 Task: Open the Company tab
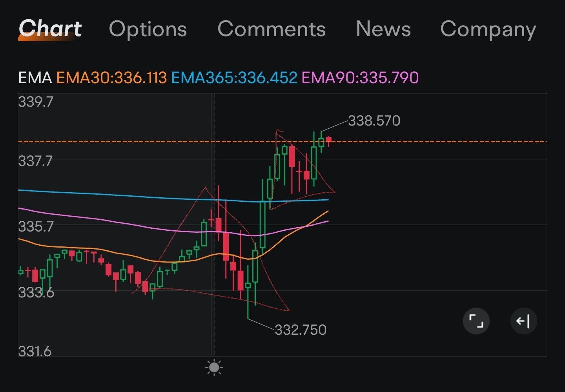click(x=488, y=30)
